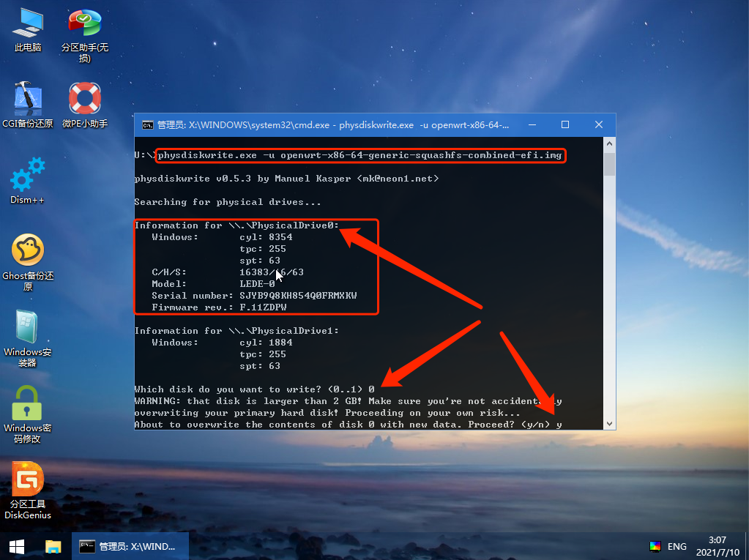Click the 'Model: LEDE-0' line
This screenshot has width=749, height=560.
coord(214,283)
